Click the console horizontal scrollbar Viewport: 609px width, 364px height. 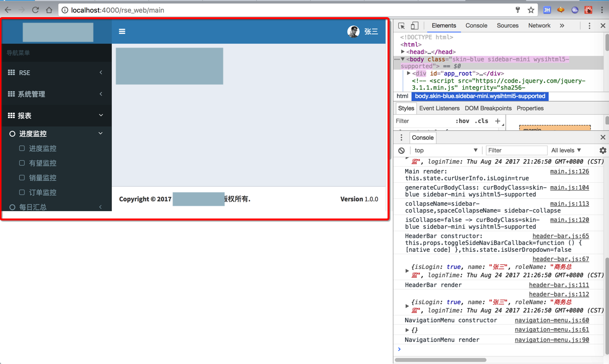click(x=440, y=360)
